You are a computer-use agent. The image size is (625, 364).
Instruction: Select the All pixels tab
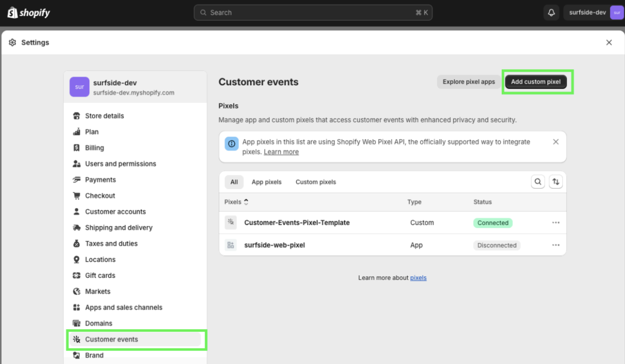click(x=234, y=182)
